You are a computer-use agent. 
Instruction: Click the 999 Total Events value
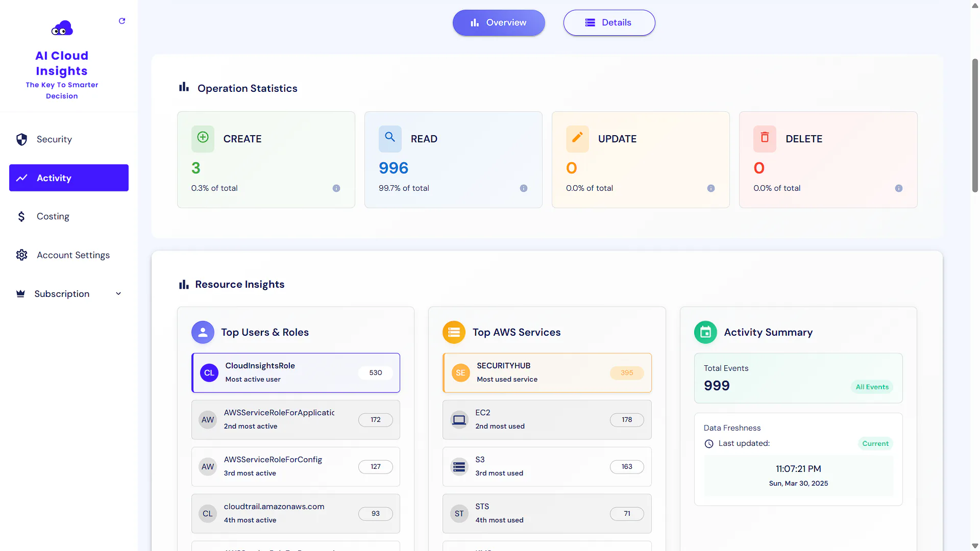(717, 386)
